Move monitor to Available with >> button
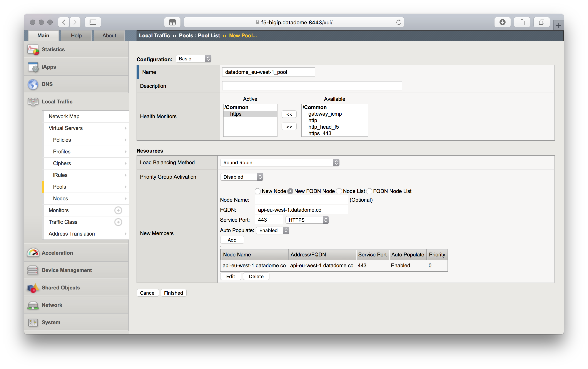 [289, 127]
